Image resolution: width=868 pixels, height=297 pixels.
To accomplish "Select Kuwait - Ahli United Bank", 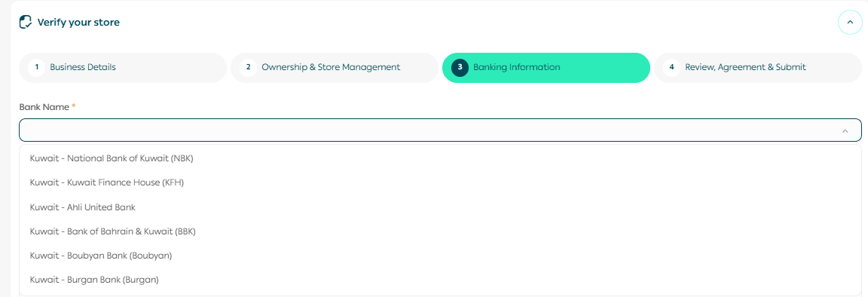I will 440,207.
